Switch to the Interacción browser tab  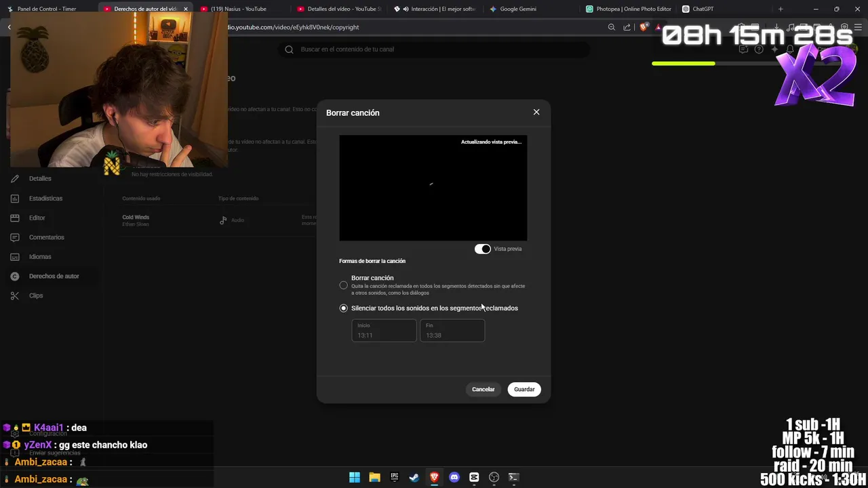tap(435, 9)
